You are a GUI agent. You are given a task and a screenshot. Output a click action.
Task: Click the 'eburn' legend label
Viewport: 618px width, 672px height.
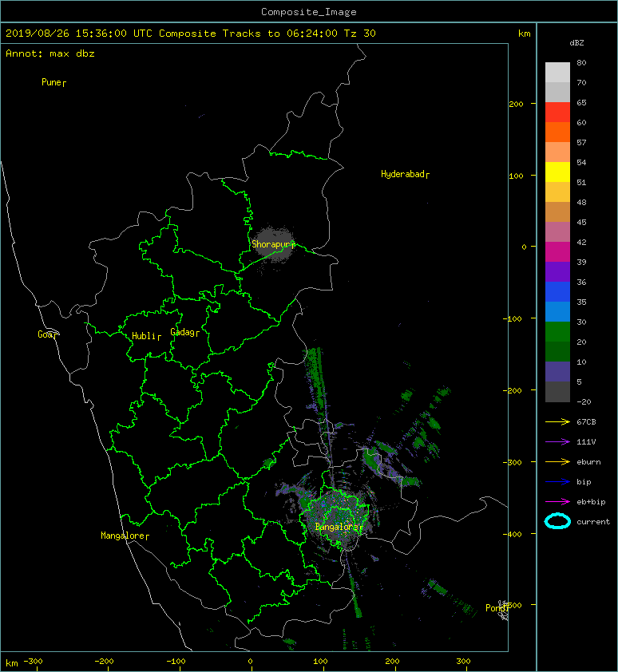[x=588, y=462]
